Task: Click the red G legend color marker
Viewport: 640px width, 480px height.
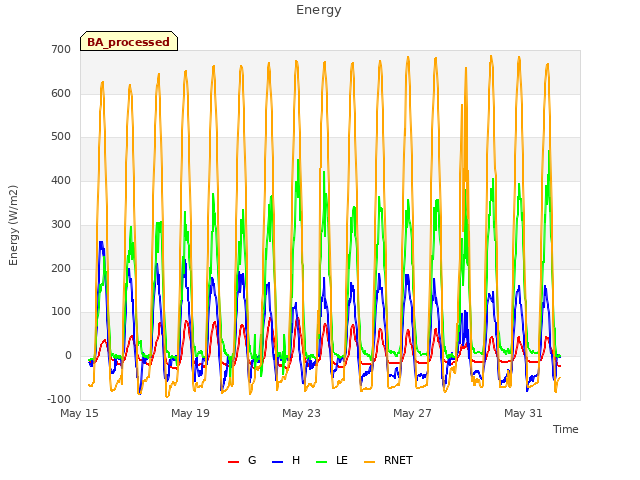Action: [x=233, y=462]
